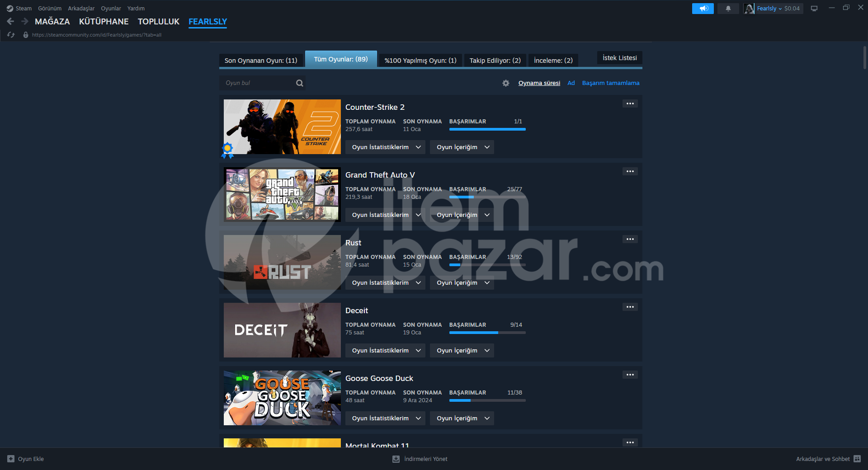This screenshot has width=868, height=470.
Task: Go to the KÜTÜPHANE section
Action: 104,22
